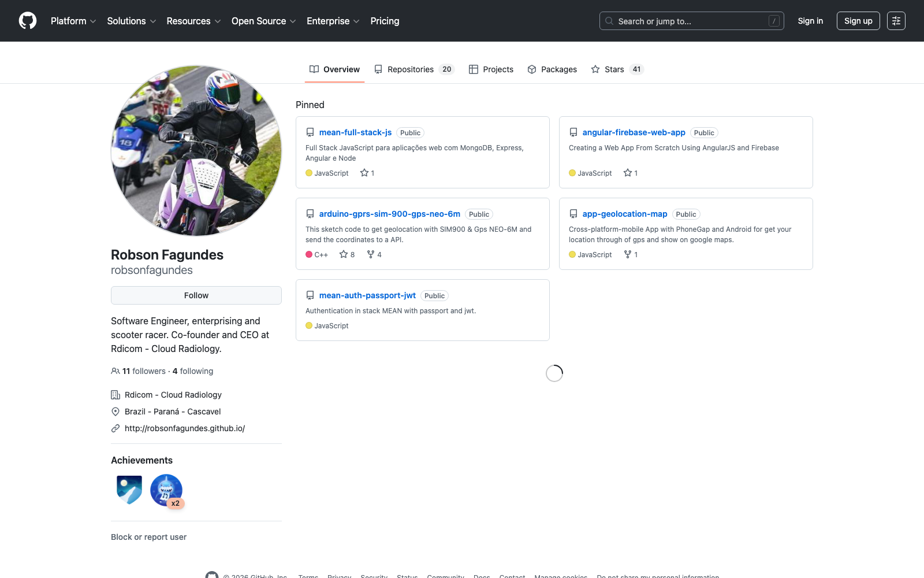This screenshot has height=578, width=924.
Task: Click the Sign up button
Action: (858, 21)
